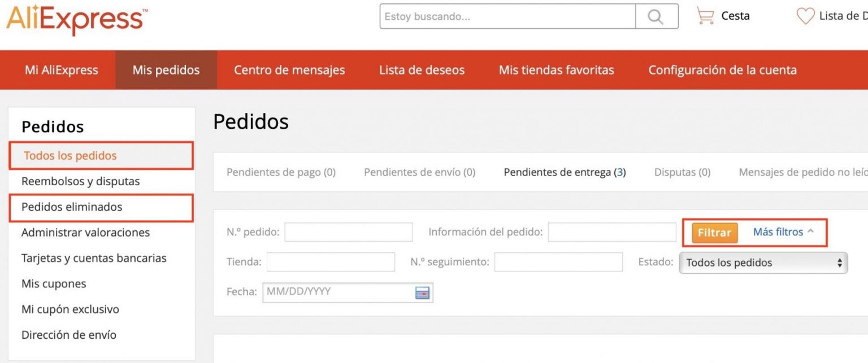This screenshot has width=868, height=363.
Task: Click the search magnifier icon
Action: (x=656, y=16)
